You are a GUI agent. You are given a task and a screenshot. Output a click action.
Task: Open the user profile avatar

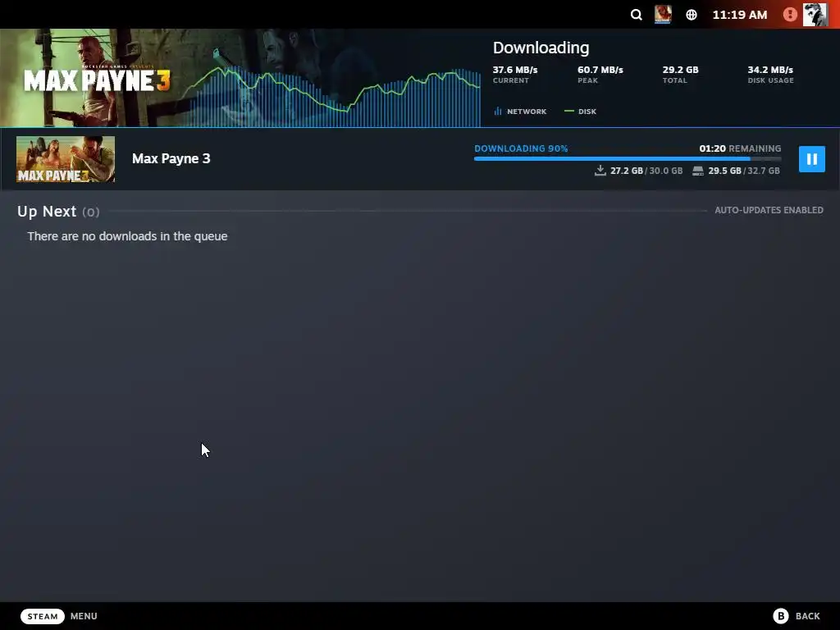pos(815,15)
